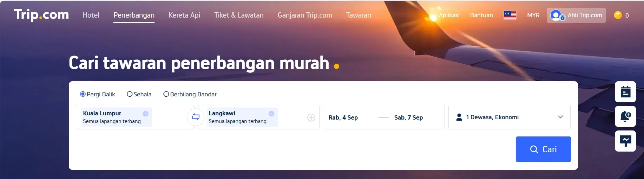
Task: Choose the Berbilang Bandar multi-city option
Action: tap(190, 94)
